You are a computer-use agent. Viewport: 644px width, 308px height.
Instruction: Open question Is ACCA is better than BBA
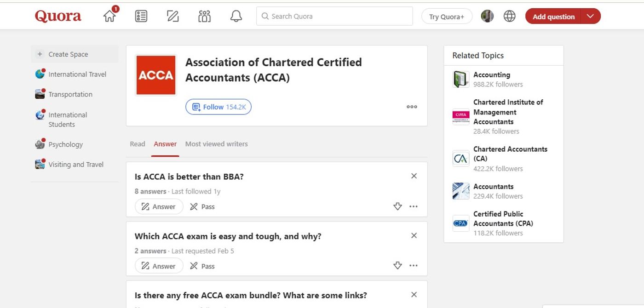coord(189,177)
